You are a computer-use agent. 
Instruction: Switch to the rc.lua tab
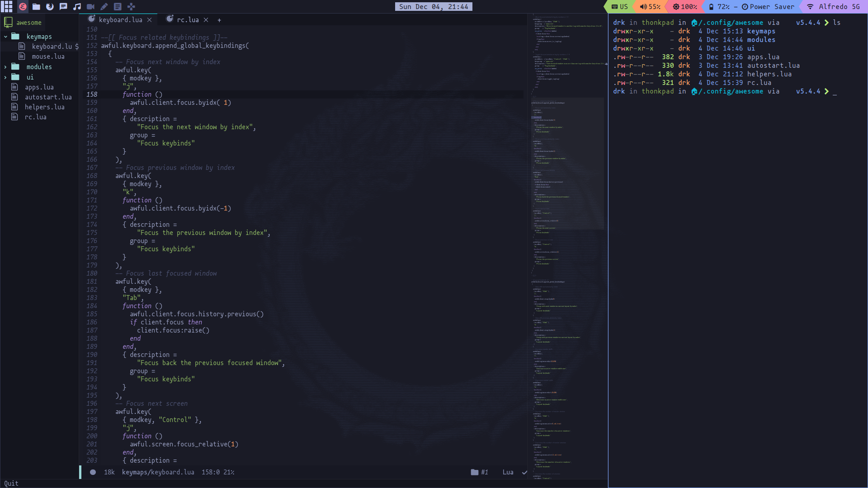(x=188, y=20)
